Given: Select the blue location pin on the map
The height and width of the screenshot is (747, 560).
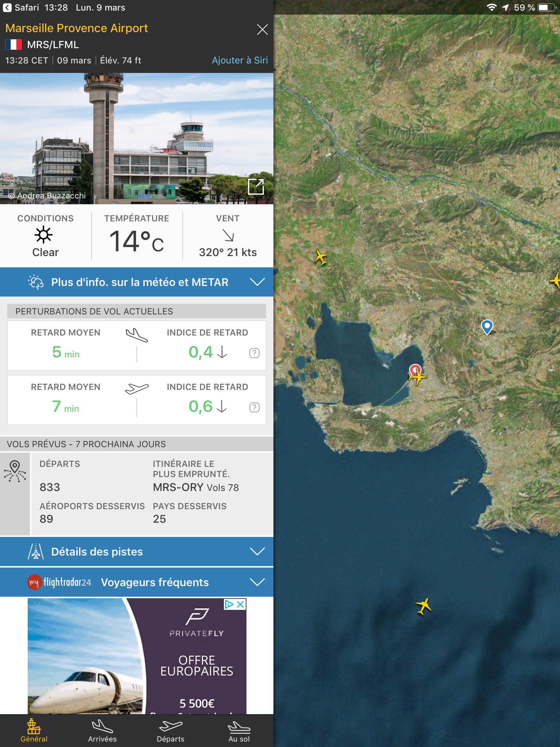Looking at the screenshot, I should click(x=487, y=327).
